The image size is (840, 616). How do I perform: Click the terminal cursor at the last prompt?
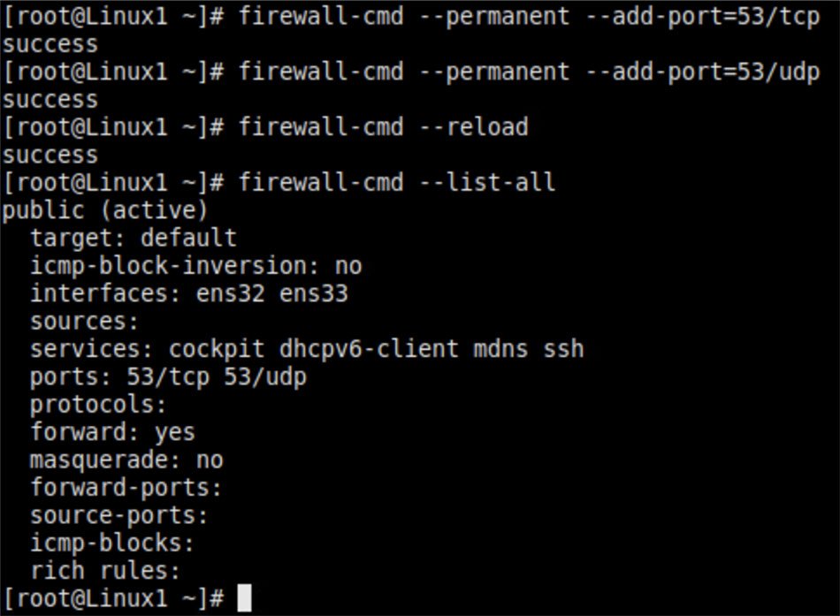pyautogui.click(x=245, y=598)
